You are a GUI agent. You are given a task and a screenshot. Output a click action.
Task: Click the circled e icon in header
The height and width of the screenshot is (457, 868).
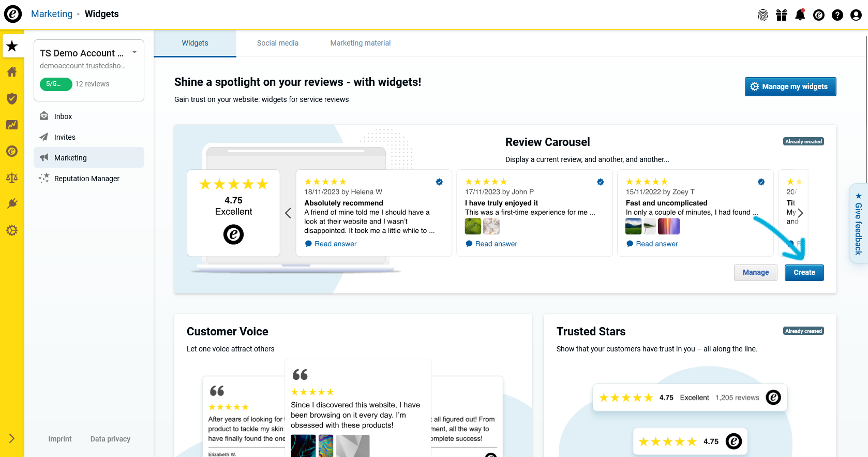819,15
